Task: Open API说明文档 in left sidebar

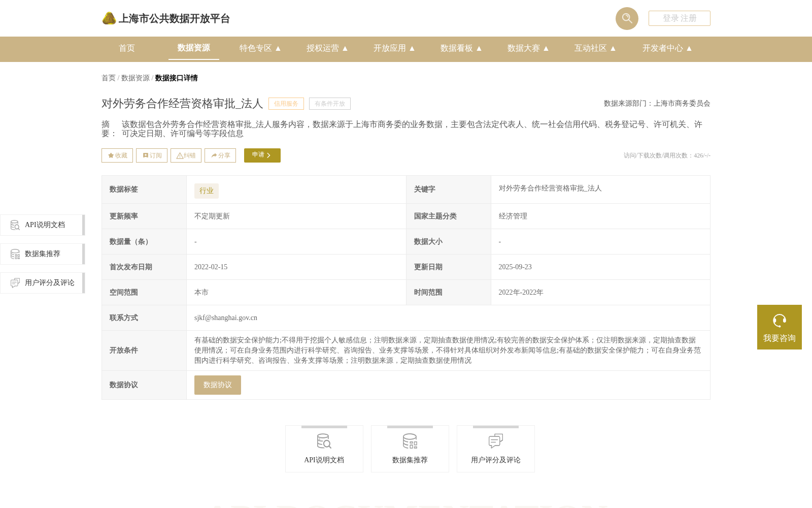Action: point(43,225)
